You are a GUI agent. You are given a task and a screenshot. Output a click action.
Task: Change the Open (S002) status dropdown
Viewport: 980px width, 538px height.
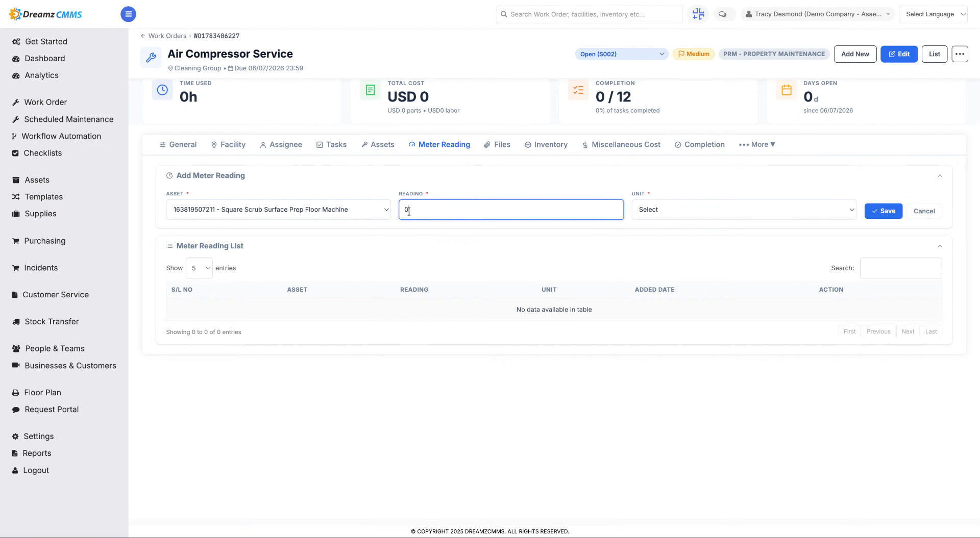click(x=622, y=54)
